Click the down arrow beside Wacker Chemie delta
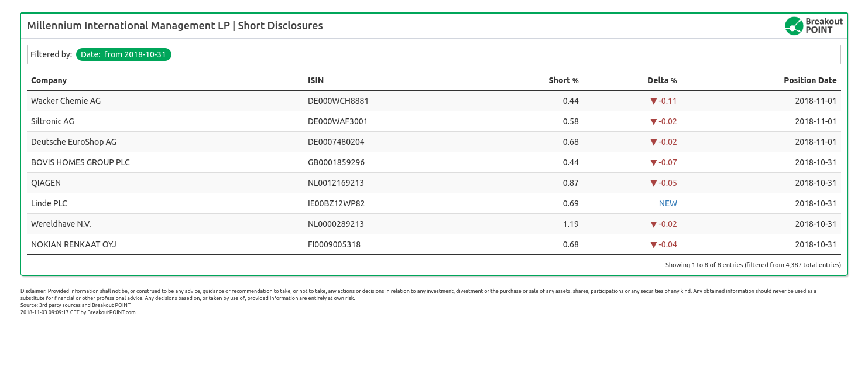 (x=654, y=101)
